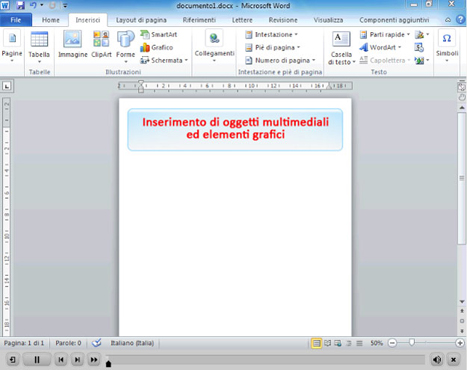This screenshot has width=467, height=370.
Task: Click the Word application icon in title bar
Action: pyautogui.click(x=5, y=5)
